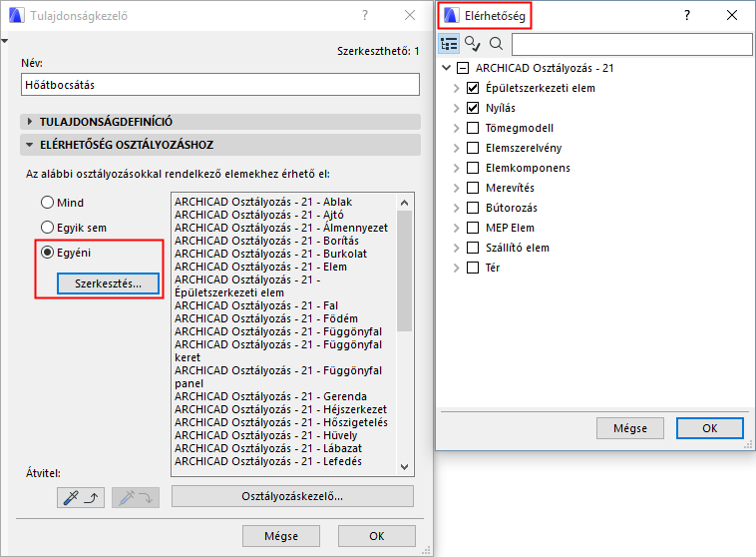Click Mégse in Elérhetőség dialog
The height and width of the screenshot is (557, 756).
coord(630,428)
